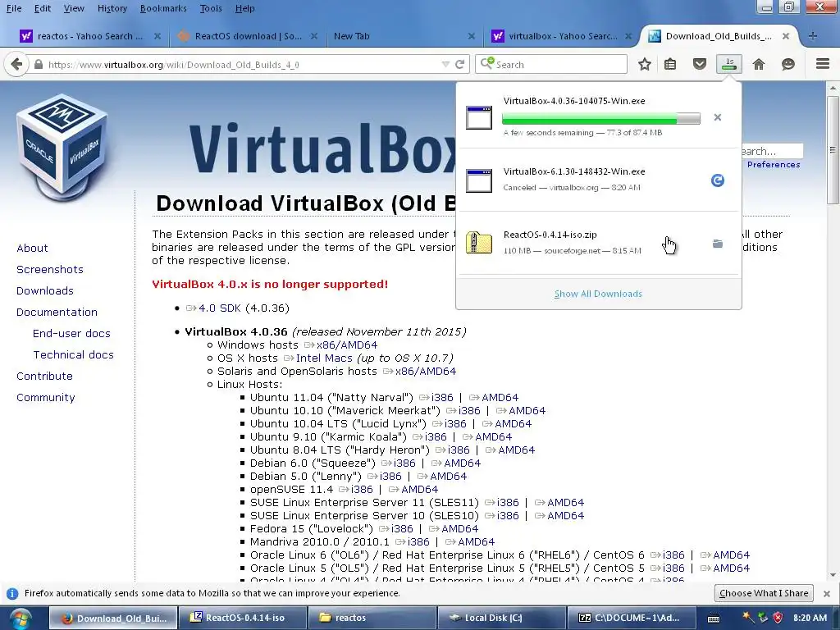Open a new tab with plus button
The image size is (840, 630).
tap(813, 36)
